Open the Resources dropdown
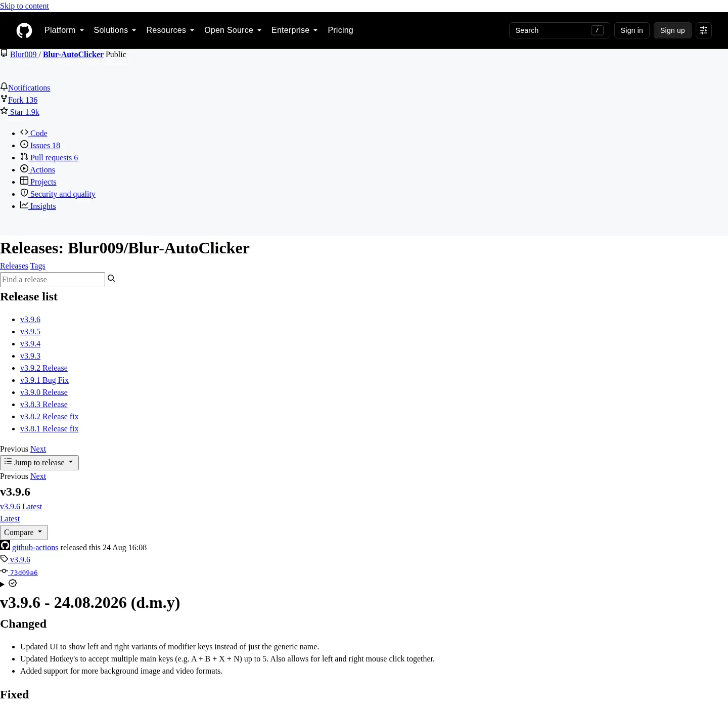728x708 pixels. (x=170, y=30)
